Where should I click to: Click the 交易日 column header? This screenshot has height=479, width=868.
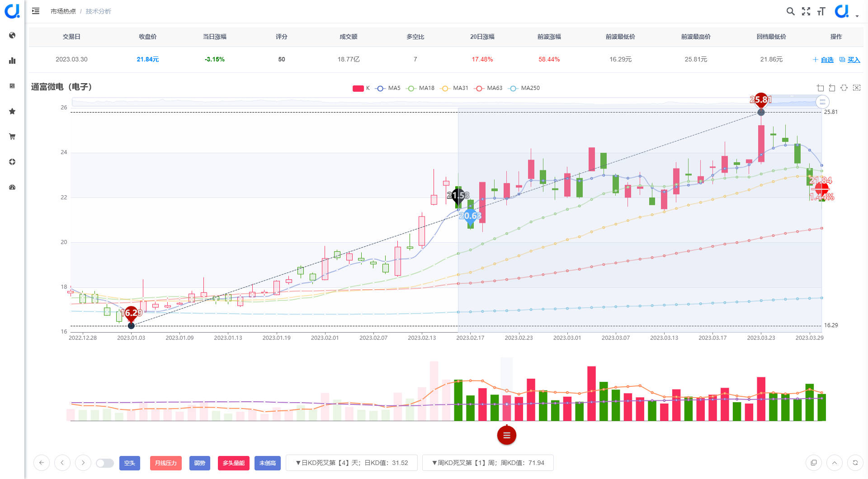pyautogui.click(x=71, y=37)
